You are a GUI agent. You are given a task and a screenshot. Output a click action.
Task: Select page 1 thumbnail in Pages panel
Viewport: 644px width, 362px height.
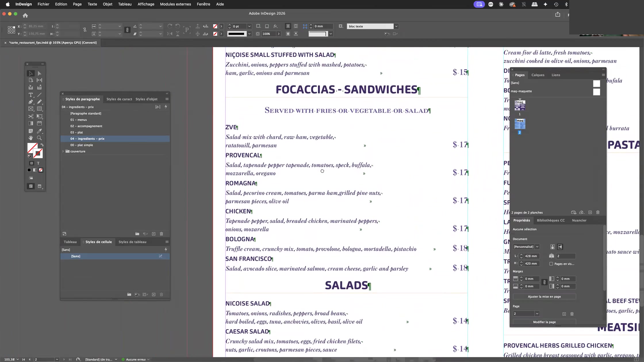coord(520,105)
